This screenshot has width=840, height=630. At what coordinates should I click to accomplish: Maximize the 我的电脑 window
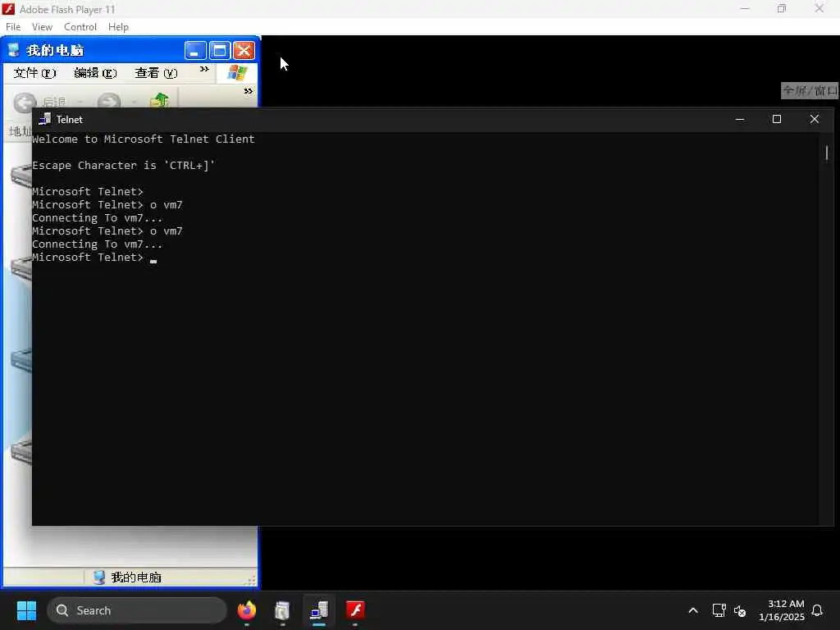219,51
